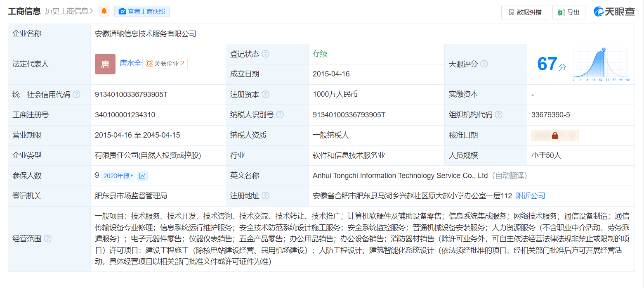Click the 唐 avatar thumbnail
The image size is (644, 288).
pyautogui.click(x=105, y=64)
